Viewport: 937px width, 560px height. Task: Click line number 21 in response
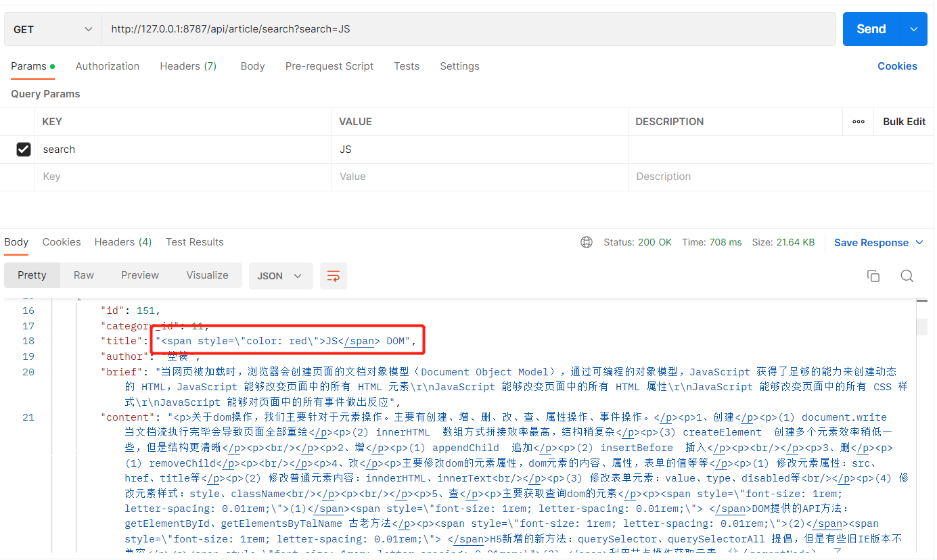(28, 417)
